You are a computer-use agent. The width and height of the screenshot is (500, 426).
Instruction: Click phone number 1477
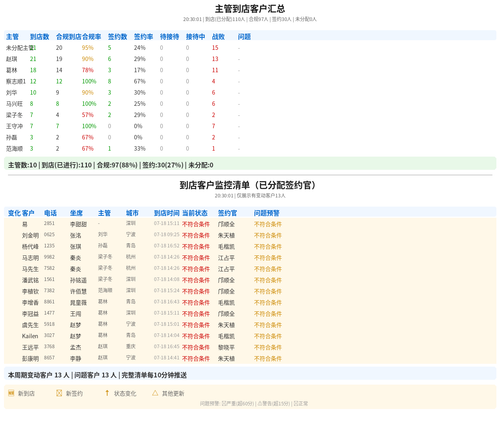point(49,313)
